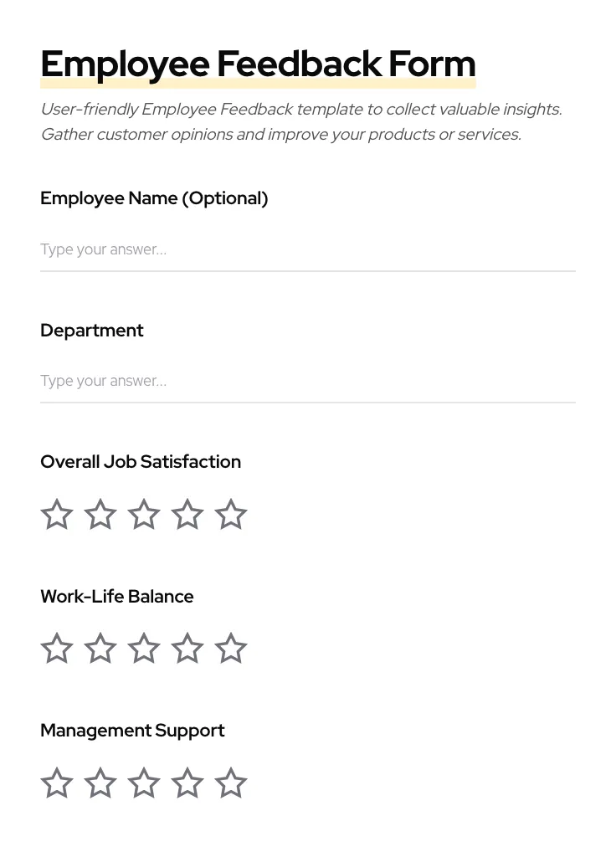Rate Work-Life Balance with 4 stars

[x=187, y=648]
